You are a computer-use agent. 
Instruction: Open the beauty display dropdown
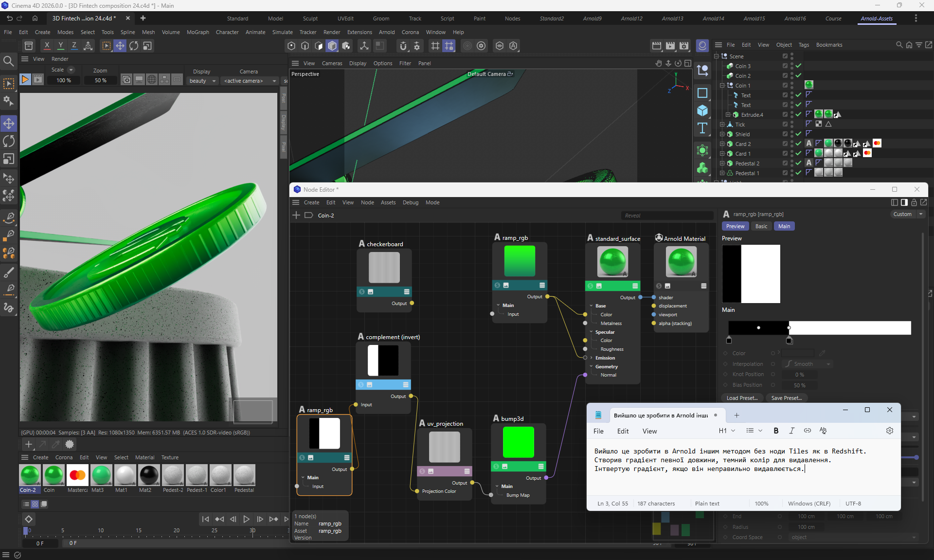coord(203,81)
